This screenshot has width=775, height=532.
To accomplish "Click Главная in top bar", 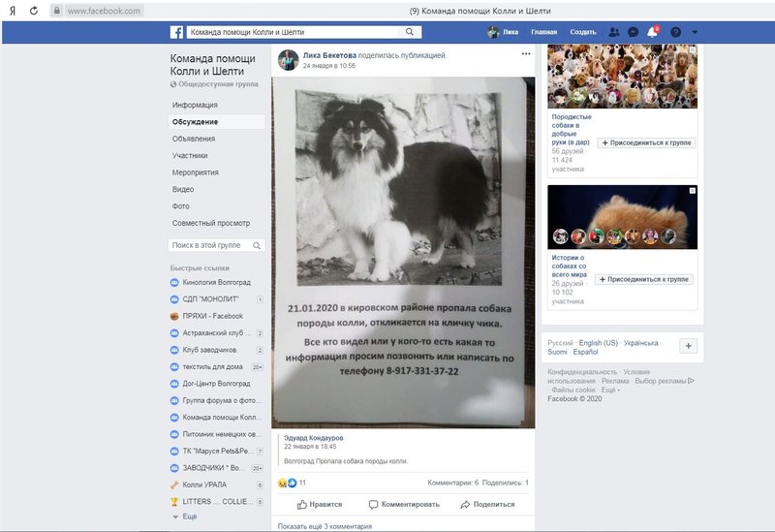I will pyautogui.click(x=543, y=32).
